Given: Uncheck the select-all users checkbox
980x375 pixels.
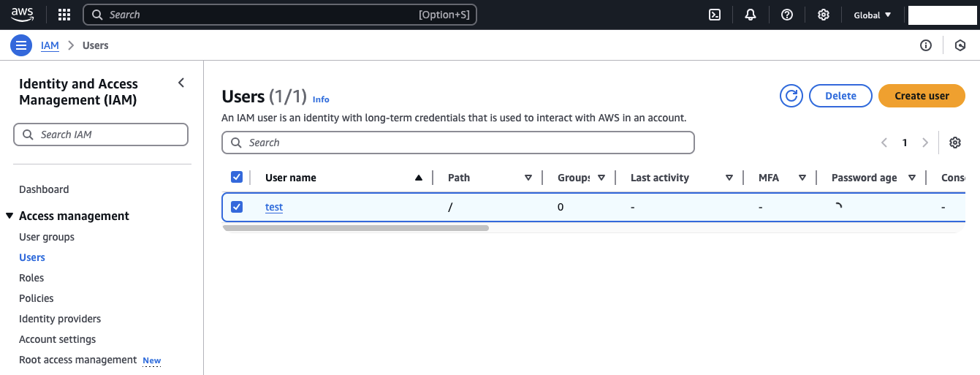Looking at the screenshot, I should pos(237,177).
